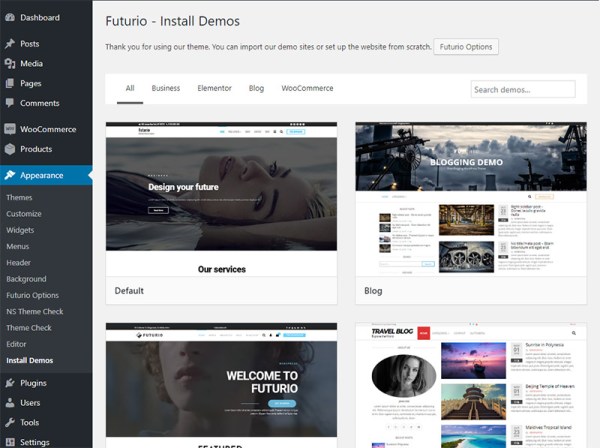Open the Background submenu item
Screen dimensions: 600x448
(26, 279)
